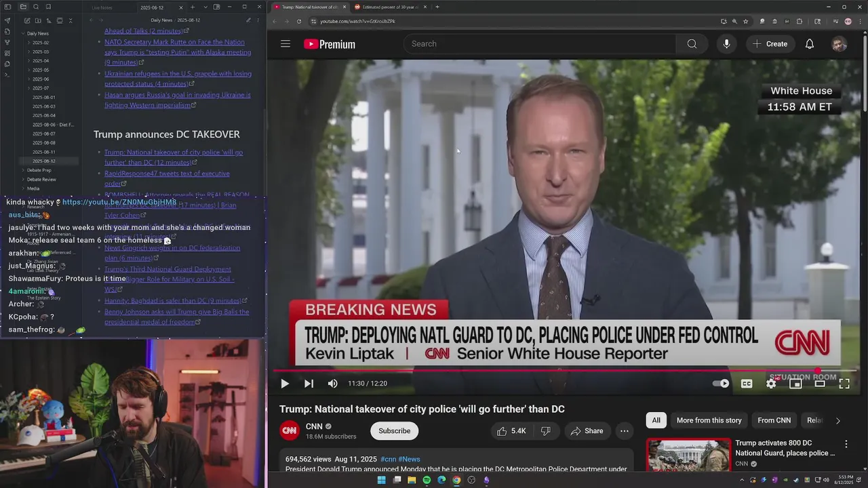Subscribe to the CNN channel
The height and width of the screenshot is (488, 868).
(394, 431)
